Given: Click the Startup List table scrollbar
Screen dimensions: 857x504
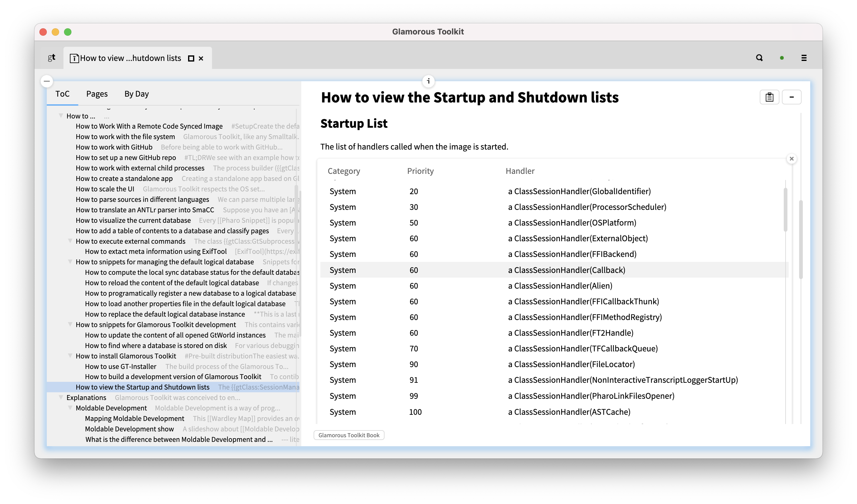Looking at the screenshot, I should point(785,210).
